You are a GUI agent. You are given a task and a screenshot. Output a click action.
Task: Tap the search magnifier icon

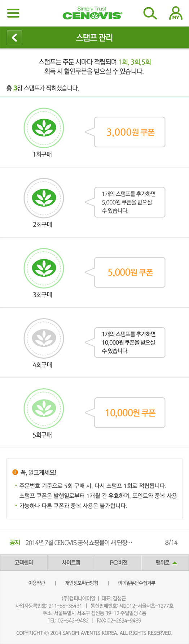tap(150, 13)
